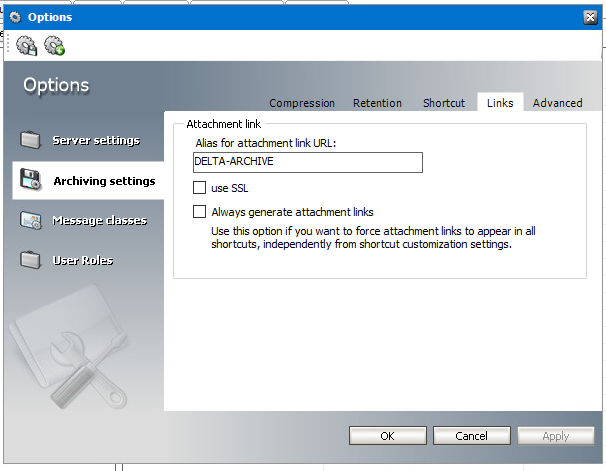Click the gear icon with green plus

coord(54,46)
